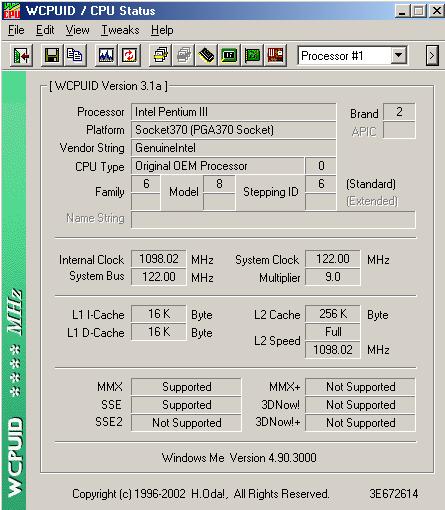Open the Edit menu
This screenshot has width=445, height=510.
[x=45, y=30]
